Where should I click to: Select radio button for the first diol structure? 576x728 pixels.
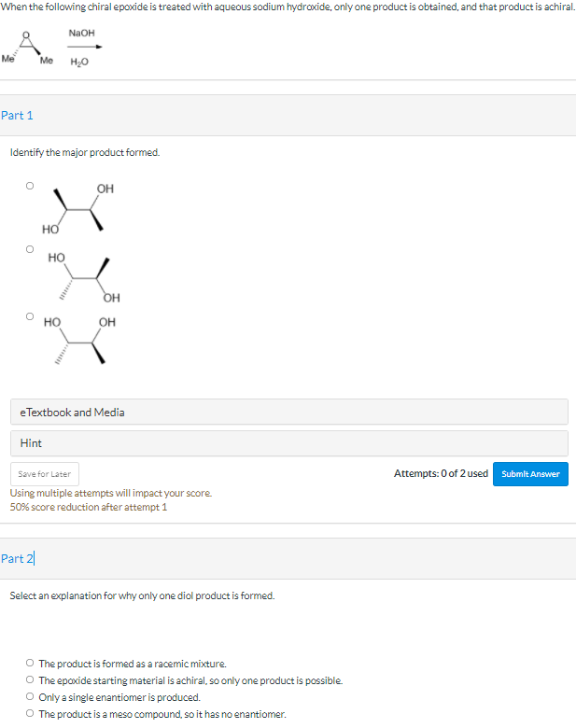coord(30,186)
